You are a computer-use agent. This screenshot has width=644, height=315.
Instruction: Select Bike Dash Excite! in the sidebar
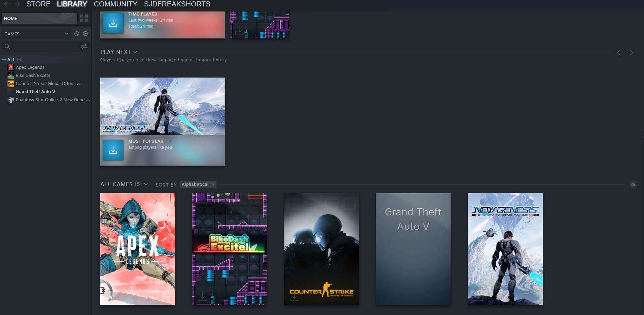click(x=33, y=75)
